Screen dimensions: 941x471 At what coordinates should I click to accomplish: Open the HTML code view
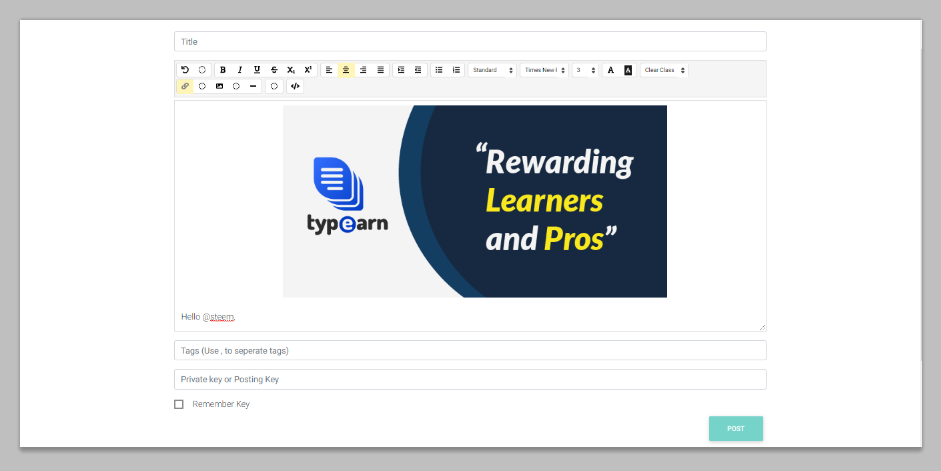coord(295,86)
